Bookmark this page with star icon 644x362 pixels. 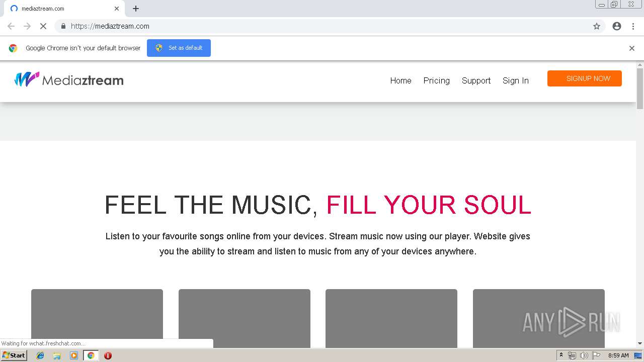point(597,26)
